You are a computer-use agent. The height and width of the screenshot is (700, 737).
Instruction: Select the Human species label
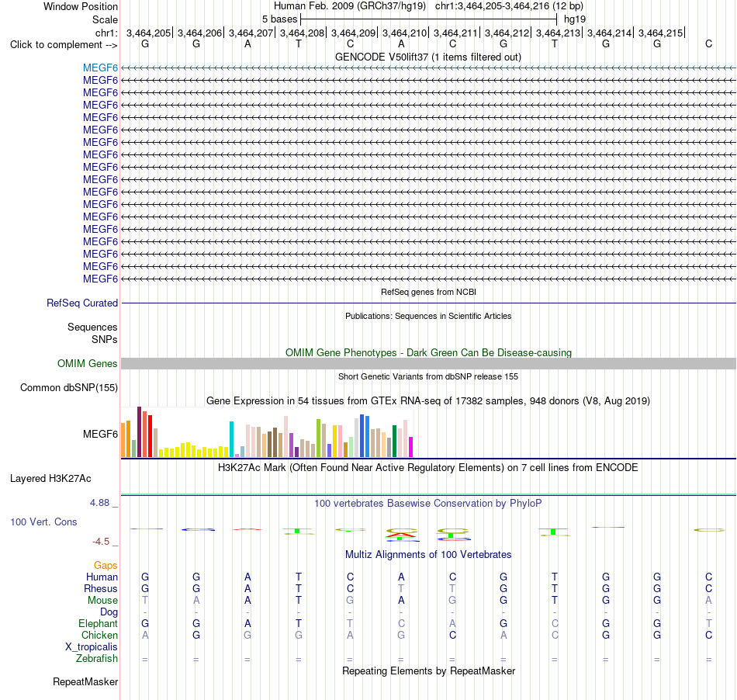(102, 577)
